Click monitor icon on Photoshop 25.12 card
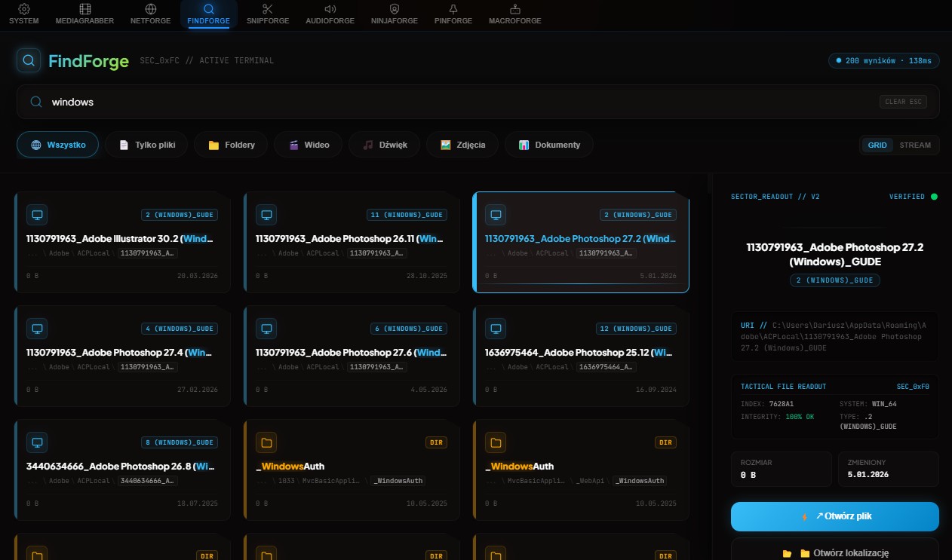The height and width of the screenshot is (560, 952). (496, 329)
